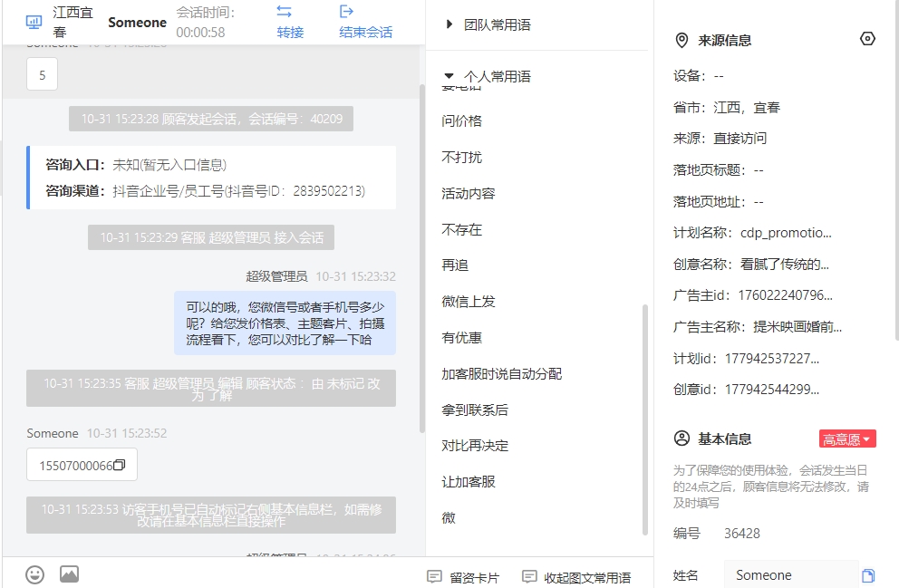Click the 落地页地址 row
899x588 pixels.
tap(719, 202)
